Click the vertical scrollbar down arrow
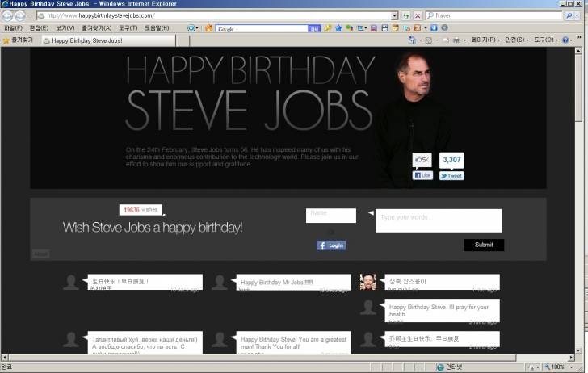 pos(578,350)
